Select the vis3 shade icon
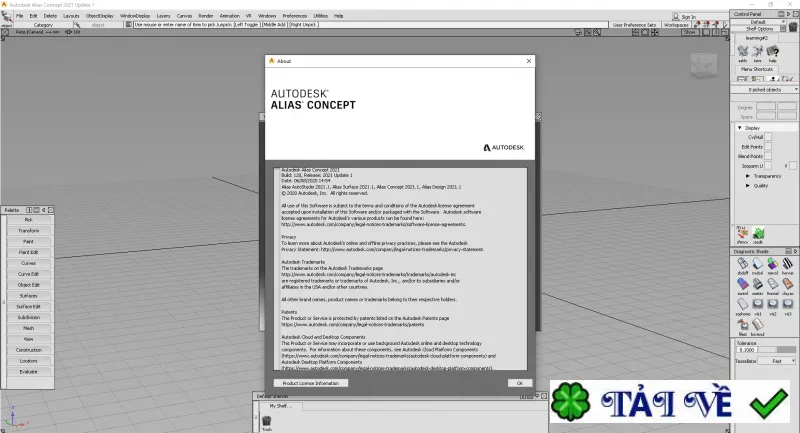Screen dimensions: 800x433 788,304
